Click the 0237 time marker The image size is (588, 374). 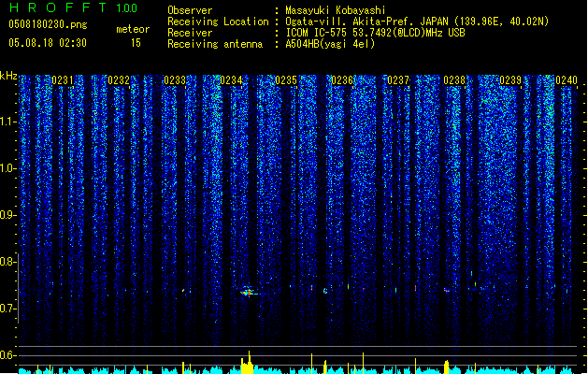click(x=398, y=80)
